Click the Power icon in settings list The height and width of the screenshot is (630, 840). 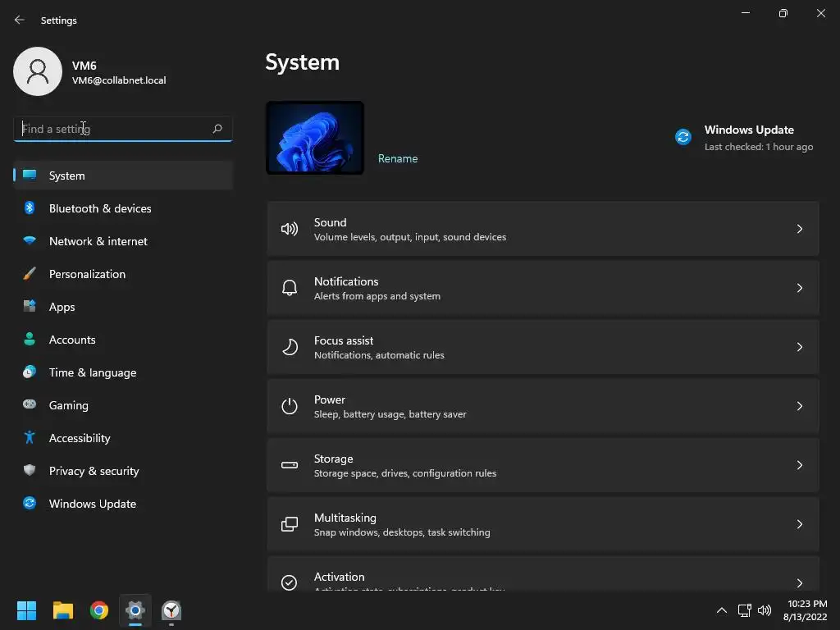click(290, 406)
